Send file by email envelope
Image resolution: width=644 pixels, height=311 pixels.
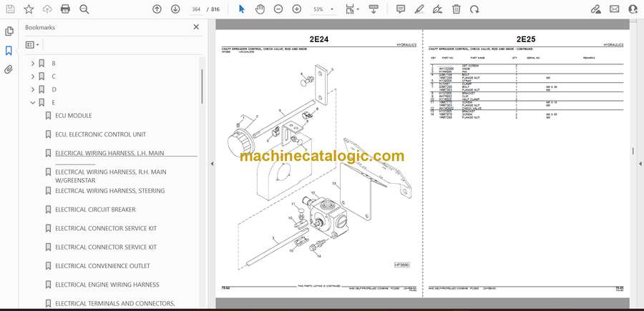(x=615, y=9)
